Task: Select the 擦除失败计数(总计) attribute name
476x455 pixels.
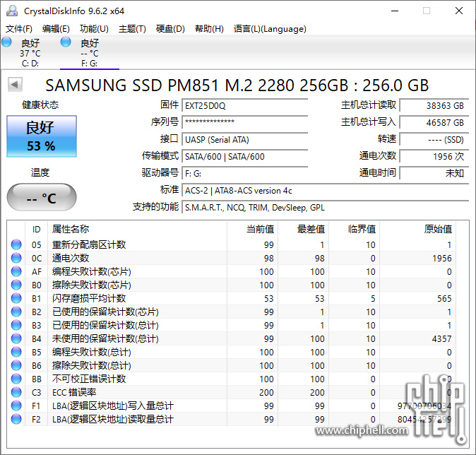Action: click(x=91, y=365)
